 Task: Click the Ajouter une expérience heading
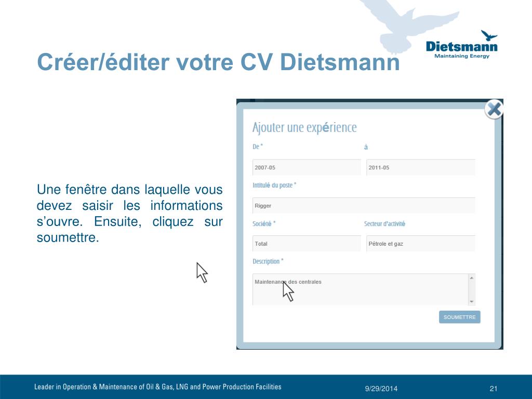point(304,128)
